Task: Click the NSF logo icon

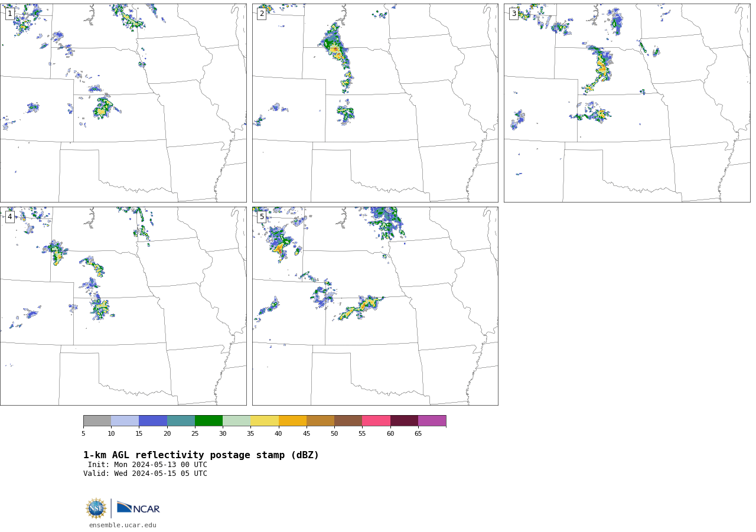Action: coord(96,508)
